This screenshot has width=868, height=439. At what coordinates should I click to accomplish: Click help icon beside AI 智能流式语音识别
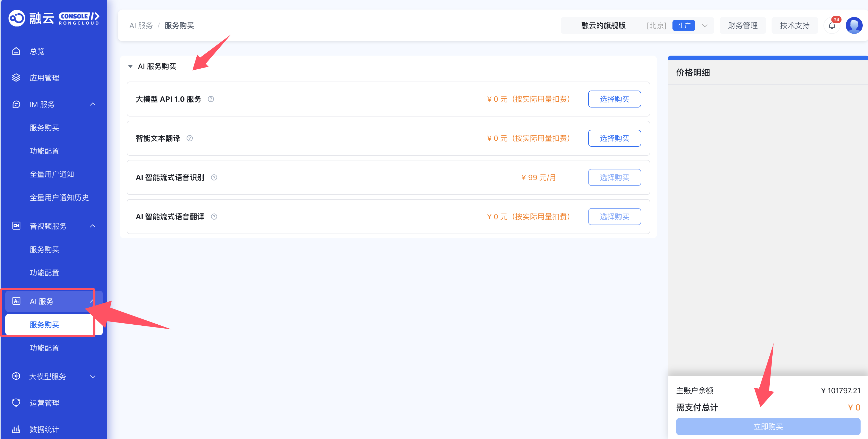[x=214, y=177]
